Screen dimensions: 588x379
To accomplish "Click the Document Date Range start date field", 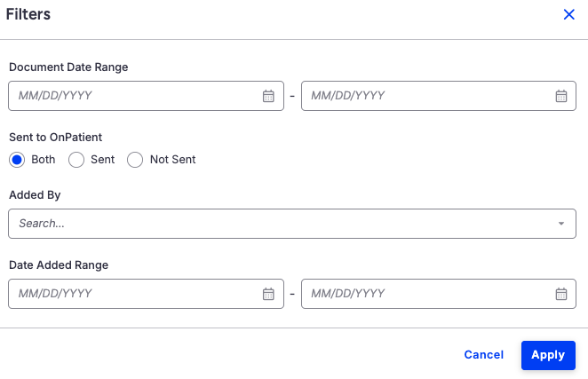I will (x=133, y=96).
